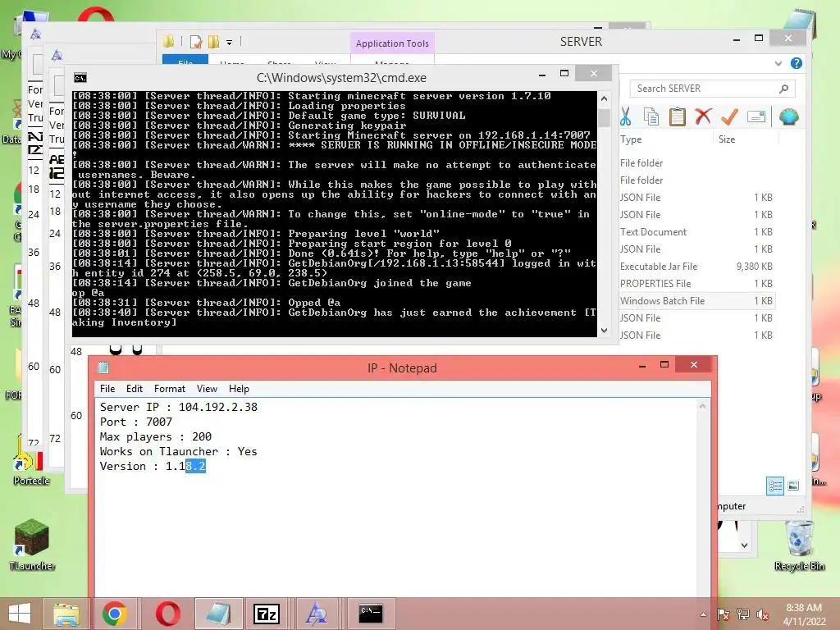Expand the SERVER ribbon with the chevron
The image size is (840, 630).
(778, 63)
